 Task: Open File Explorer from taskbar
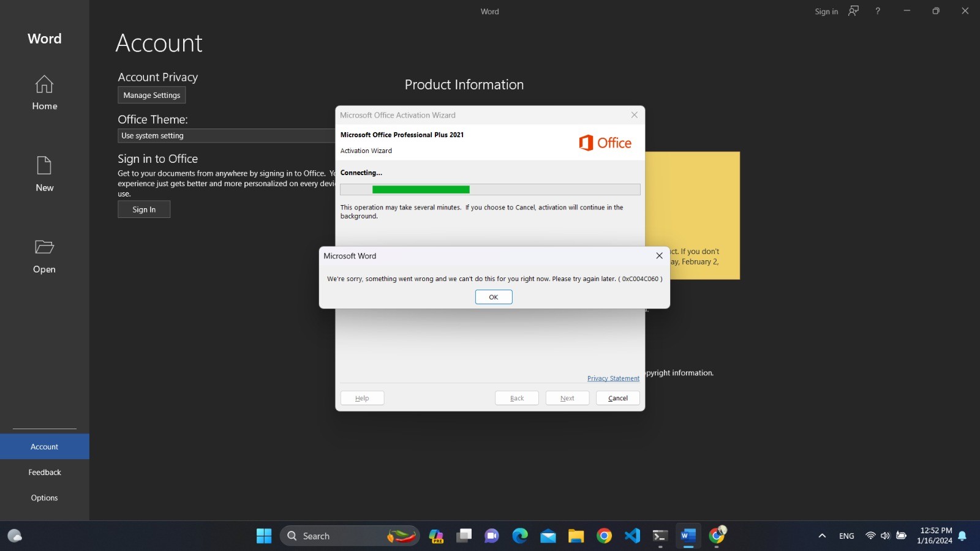pos(576,536)
